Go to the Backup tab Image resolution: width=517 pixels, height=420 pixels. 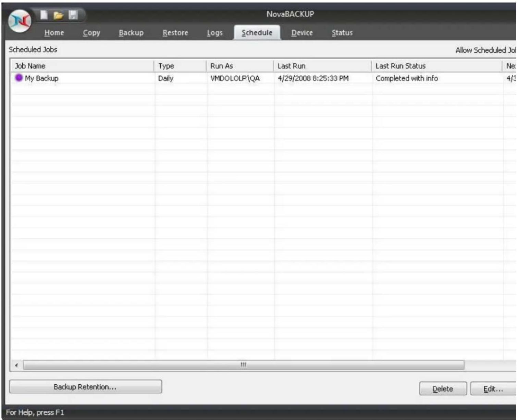tap(131, 33)
